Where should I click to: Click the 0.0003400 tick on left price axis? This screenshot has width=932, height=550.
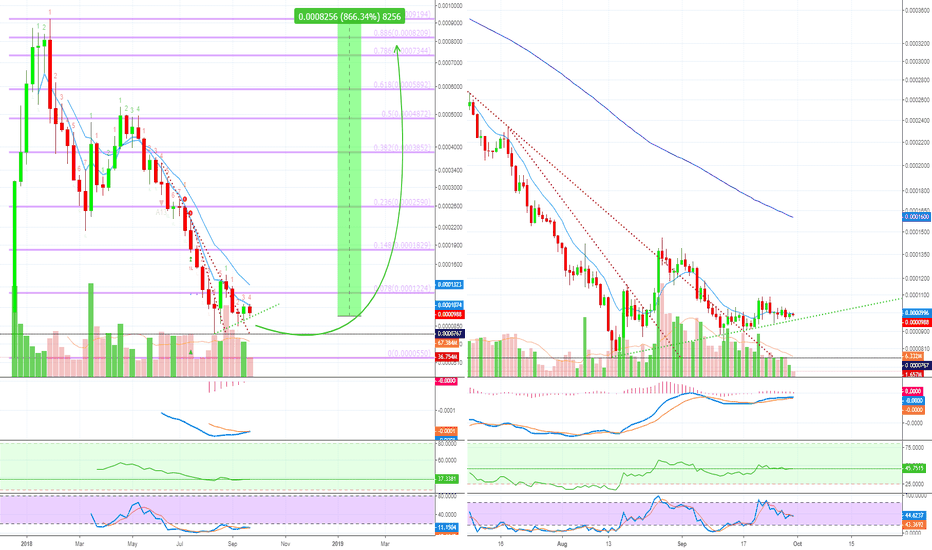[449, 171]
